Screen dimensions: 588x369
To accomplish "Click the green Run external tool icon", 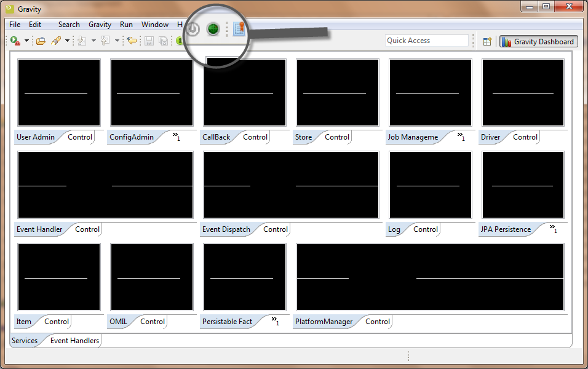I will (x=15, y=41).
